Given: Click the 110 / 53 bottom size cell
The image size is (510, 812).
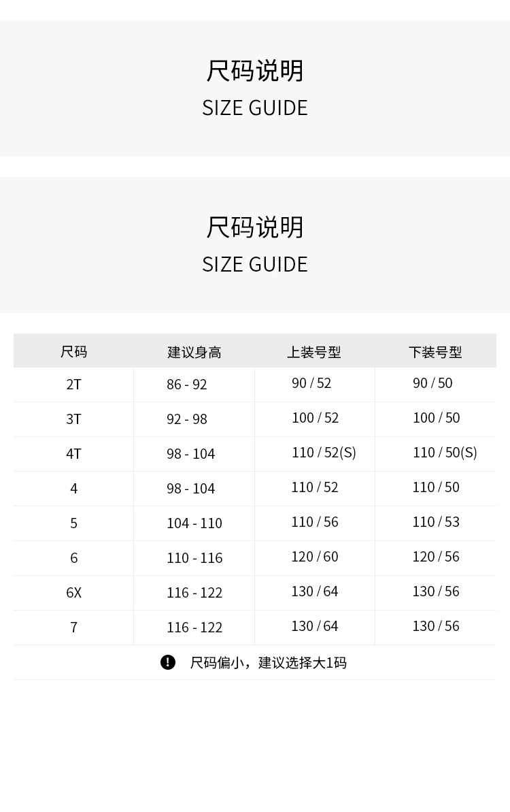Looking at the screenshot, I should pos(436,522).
